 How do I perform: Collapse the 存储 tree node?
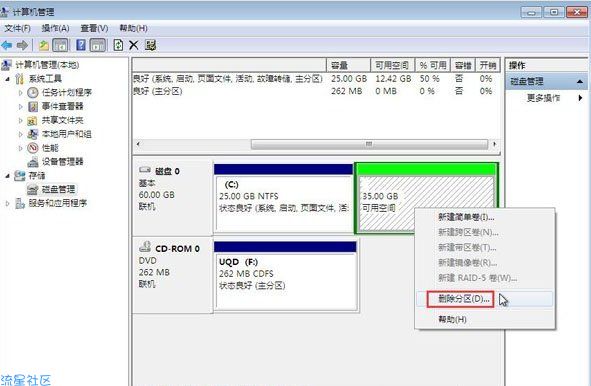pyautogui.click(x=7, y=176)
